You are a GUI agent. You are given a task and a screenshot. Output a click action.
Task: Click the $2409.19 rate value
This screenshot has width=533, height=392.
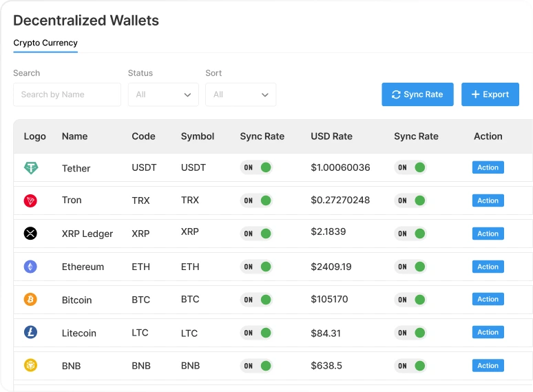pyautogui.click(x=331, y=267)
